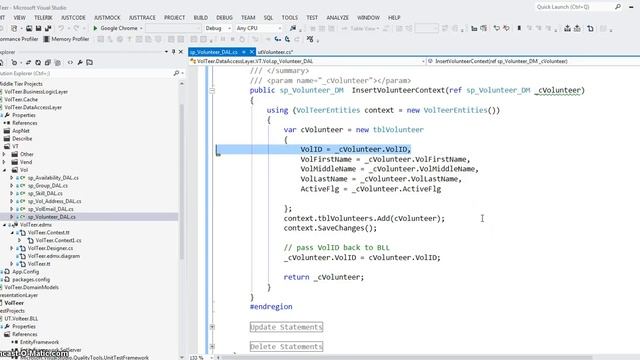Click the Find in Files toolbar icon
Viewport: 640px width, 360px height.
(293, 28)
